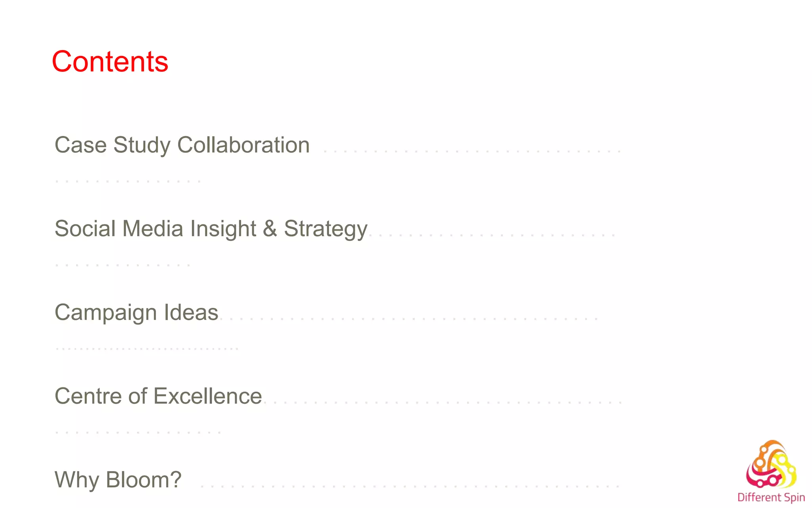Image resolution: width=812 pixels, height=508 pixels.
Task: Select the red Contents heading
Action: tap(110, 62)
